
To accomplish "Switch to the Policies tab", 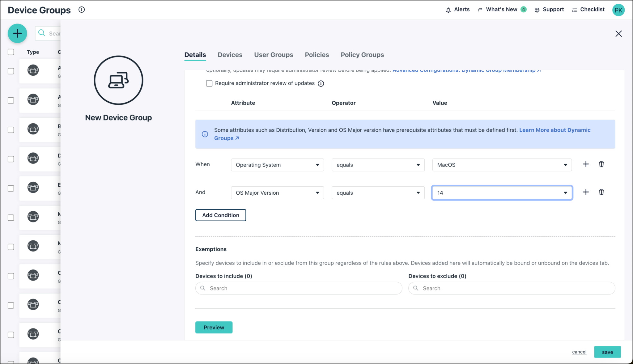I will pos(317,55).
